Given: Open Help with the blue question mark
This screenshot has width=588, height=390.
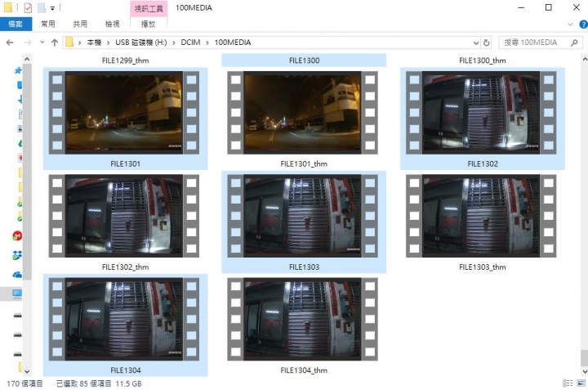Looking at the screenshot, I should (x=583, y=25).
